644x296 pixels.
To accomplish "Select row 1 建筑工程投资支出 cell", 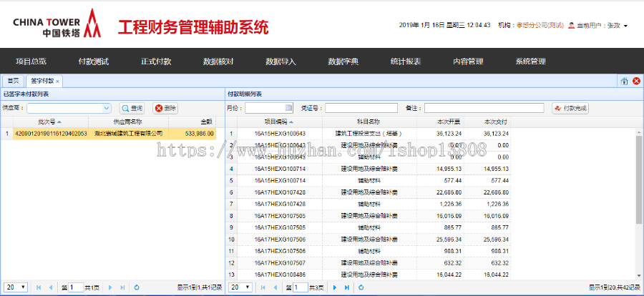I will coord(369,134).
